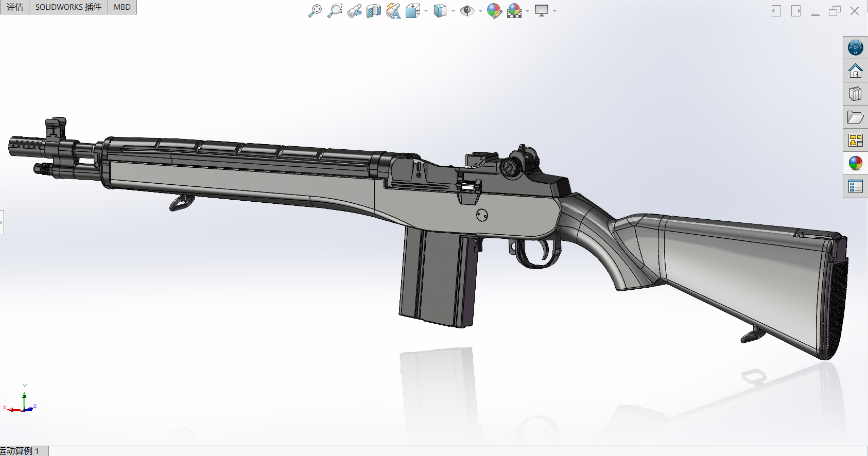Expand the Hide/Show Items dropdown arrow
The width and height of the screenshot is (868, 456).
[480, 11]
